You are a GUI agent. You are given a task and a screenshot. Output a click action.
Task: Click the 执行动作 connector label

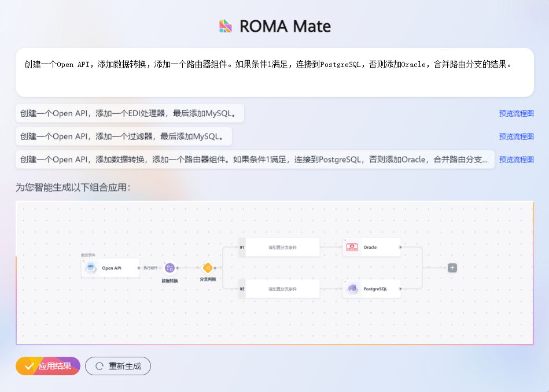click(x=150, y=268)
